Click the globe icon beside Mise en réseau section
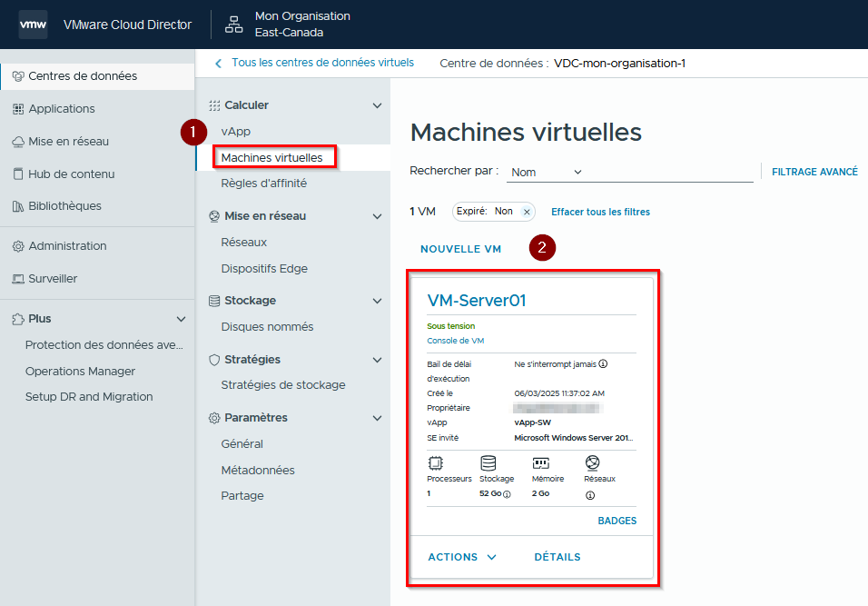The width and height of the screenshot is (868, 606). (214, 216)
